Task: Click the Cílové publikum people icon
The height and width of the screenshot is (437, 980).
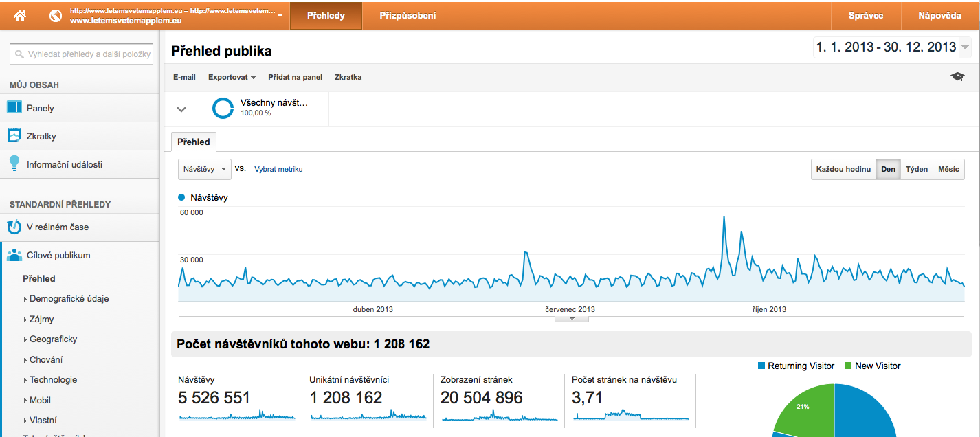Action: [14, 255]
